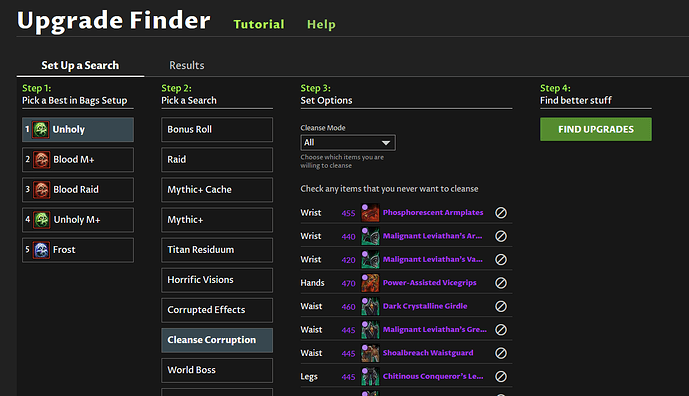Screen dimensions: 689x396
Task: Click the Shoalbreach Waistguard item icon
Action: click(370, 353)
